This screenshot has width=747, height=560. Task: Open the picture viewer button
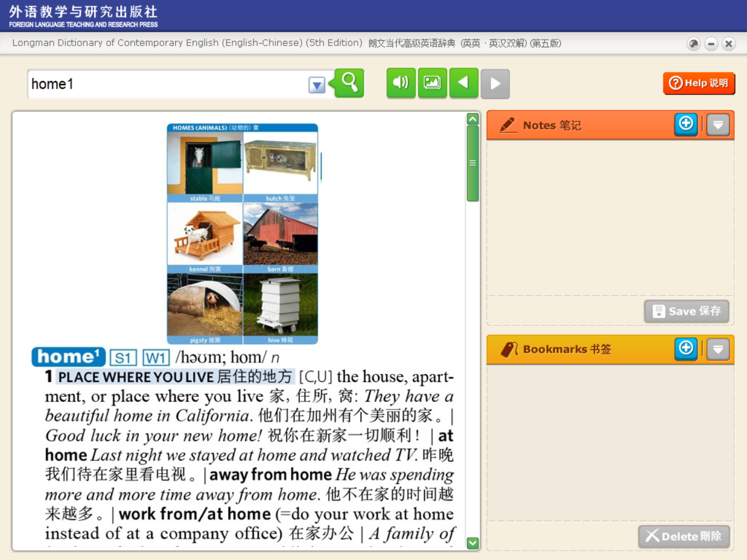click(x=432, y=83)
